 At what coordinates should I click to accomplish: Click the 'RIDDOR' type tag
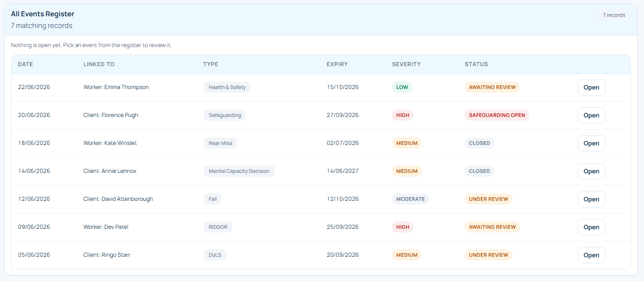[218, 227]
